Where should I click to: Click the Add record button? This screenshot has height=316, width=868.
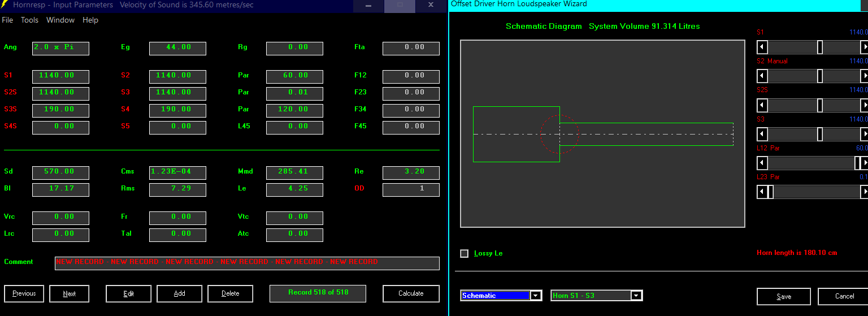(x=179, y=293)
